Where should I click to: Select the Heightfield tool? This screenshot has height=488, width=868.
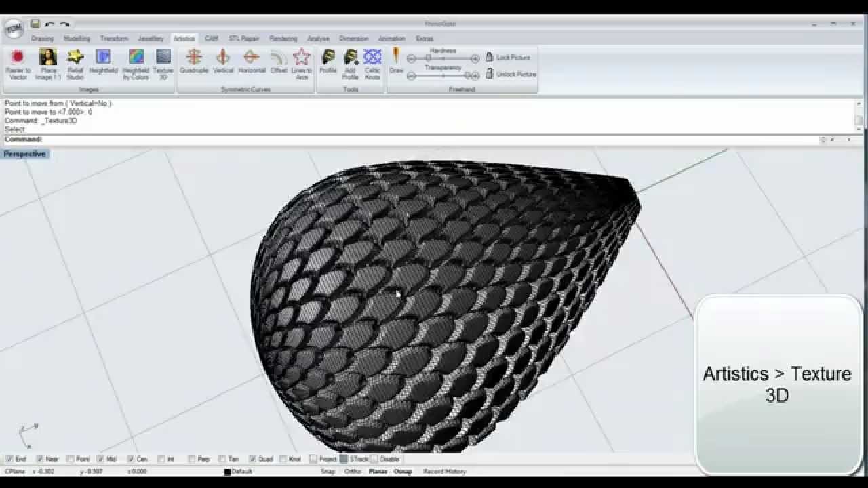[103, 62]
